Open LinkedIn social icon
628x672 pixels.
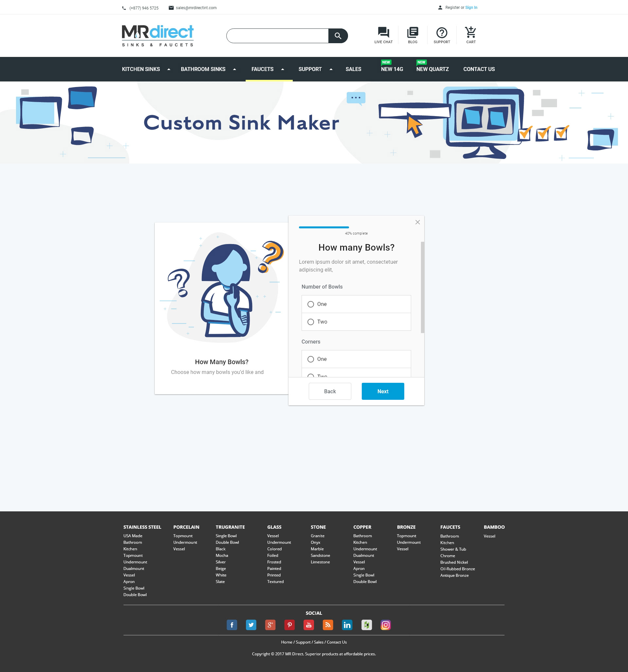click(347, 625)
